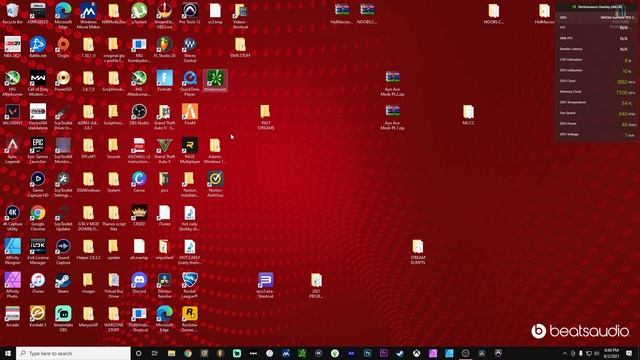
Task: Launch the FiveM desktop shortcut
Action: tap(190, 114)
